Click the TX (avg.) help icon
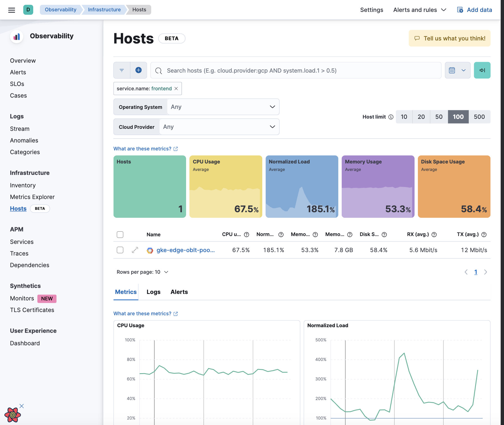504x425 pixels. [x=484, y=235]
